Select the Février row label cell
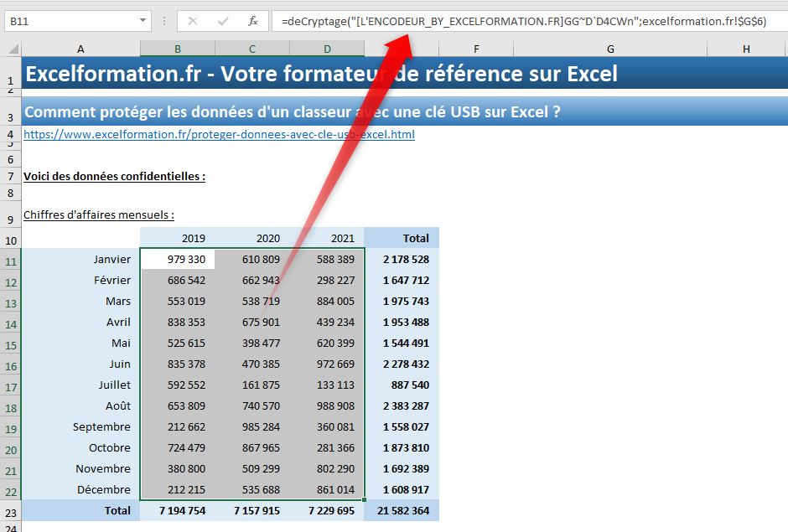This screenshot has width=788, height=532. click(x=80, y=280)
